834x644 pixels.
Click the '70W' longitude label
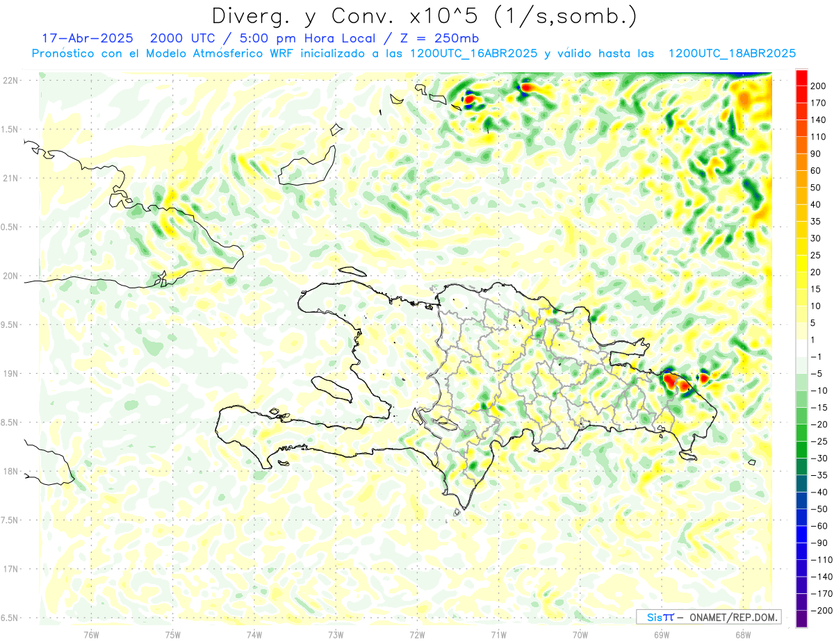click(580, 634)
